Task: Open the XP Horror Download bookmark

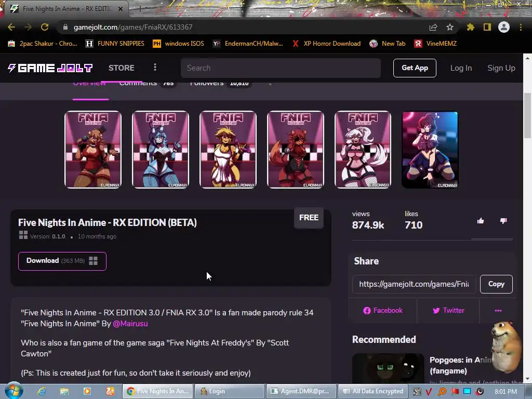Action: coord(326,44)
